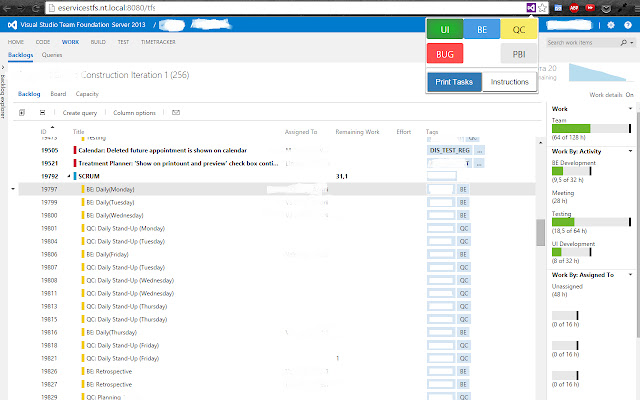Sort by Remaining Work column header
The height and width of the screenshot is (400, 640).
(358, 131)
